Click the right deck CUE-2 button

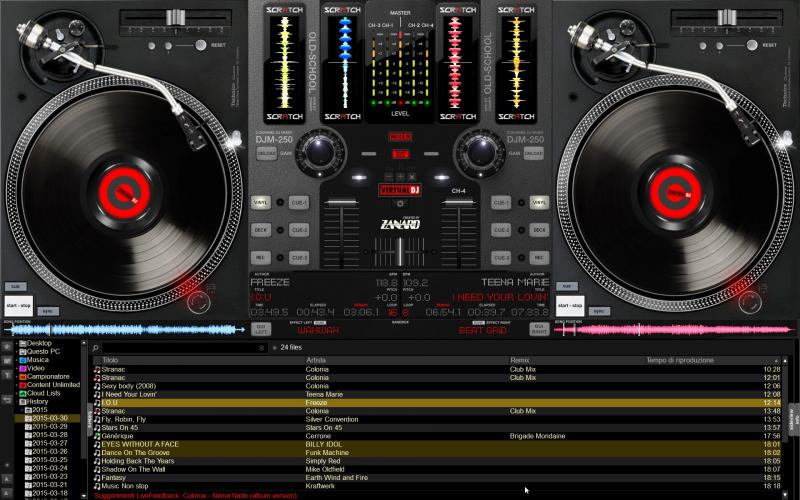click(501, 230)
